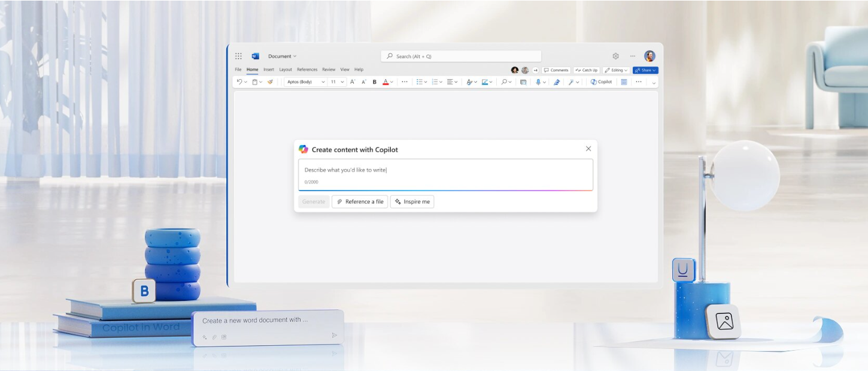Open the Comments pane

coord(556,70)
